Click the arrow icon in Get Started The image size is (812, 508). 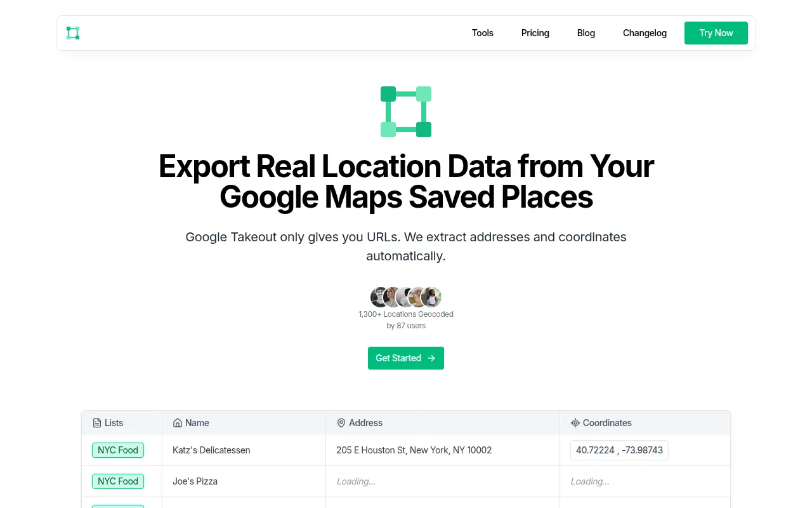click(x=431, y=358)
